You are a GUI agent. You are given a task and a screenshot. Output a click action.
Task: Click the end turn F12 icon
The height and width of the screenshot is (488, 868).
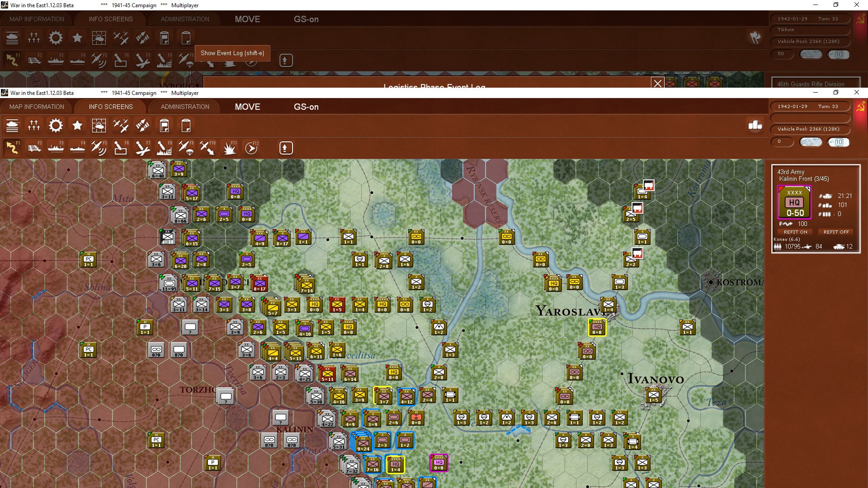click(251, 148)
